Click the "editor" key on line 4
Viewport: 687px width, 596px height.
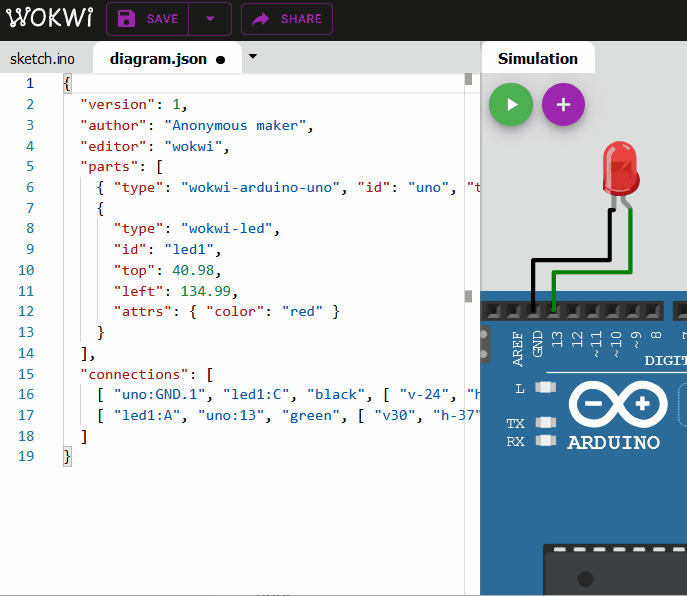click(113, 147)
